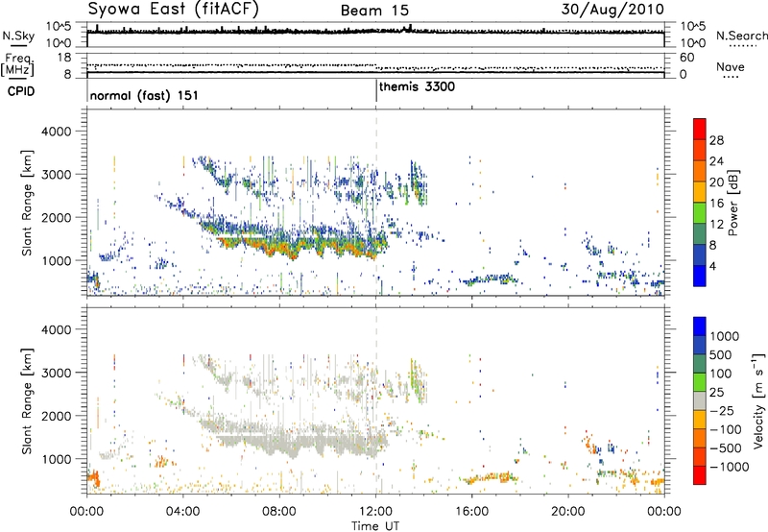Click the 'Freq. [MHz]' axis label
Image resolution: width=768 pixels, height=532 pixels.
[x=17, y=65]
